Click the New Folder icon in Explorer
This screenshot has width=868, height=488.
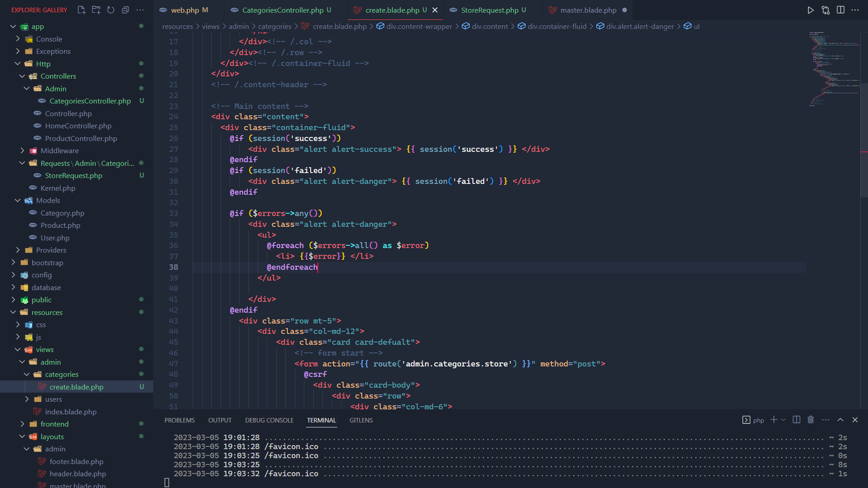[96, 10]
